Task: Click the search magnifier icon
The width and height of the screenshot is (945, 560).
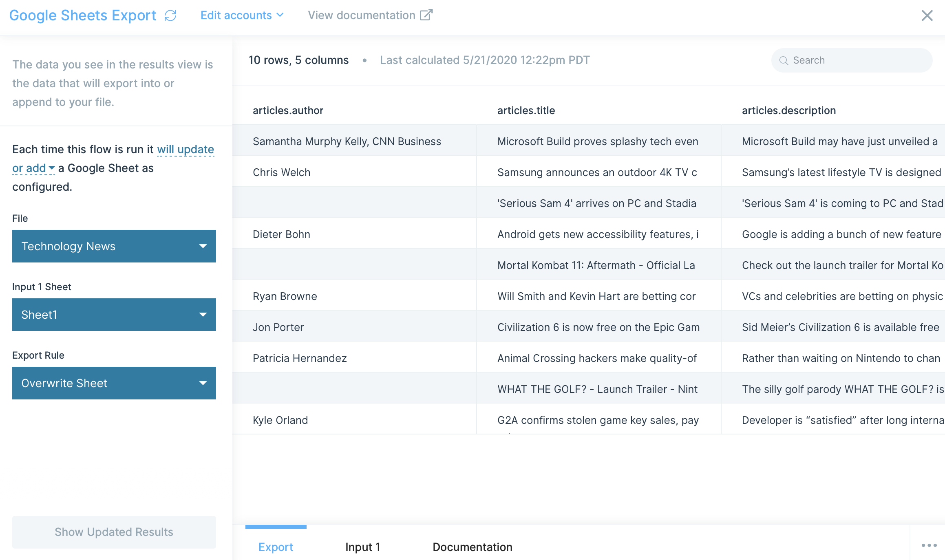Action: tap(784, 60)
